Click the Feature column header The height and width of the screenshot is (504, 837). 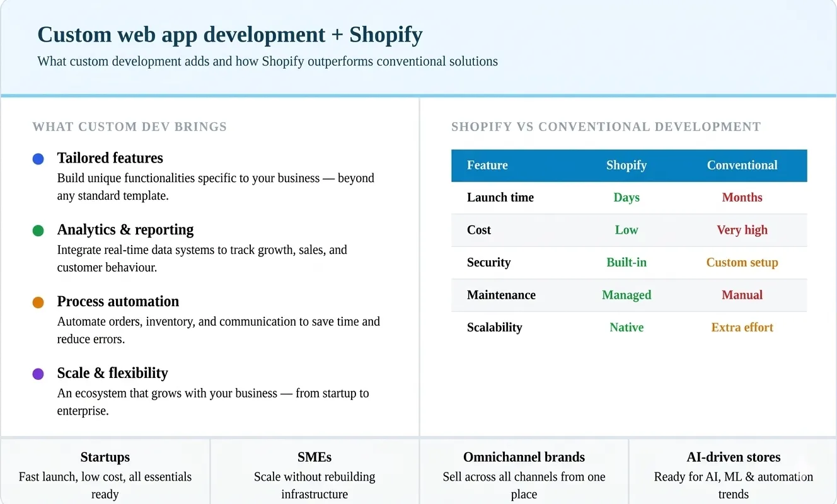pyautogui.click(x=487, y=166)
